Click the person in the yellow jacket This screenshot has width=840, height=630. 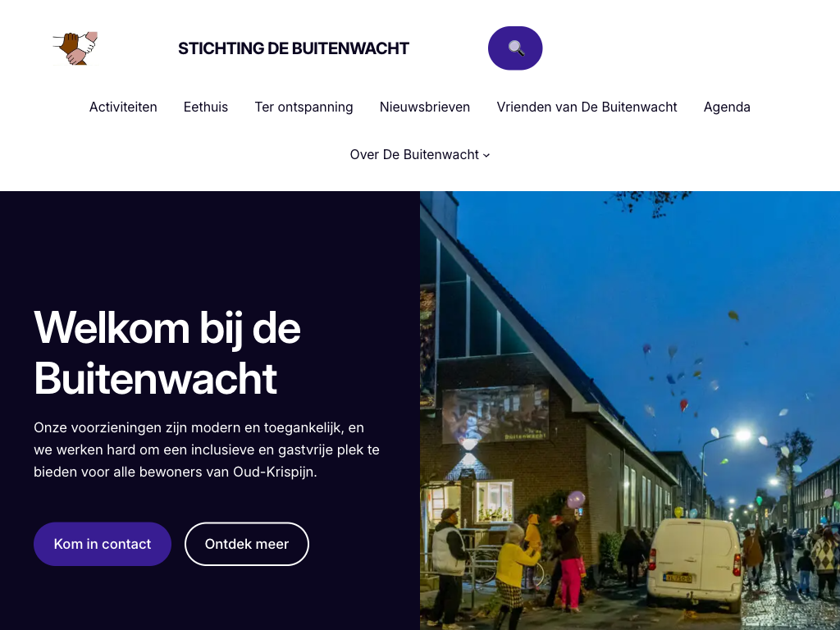tap(514, 574)
